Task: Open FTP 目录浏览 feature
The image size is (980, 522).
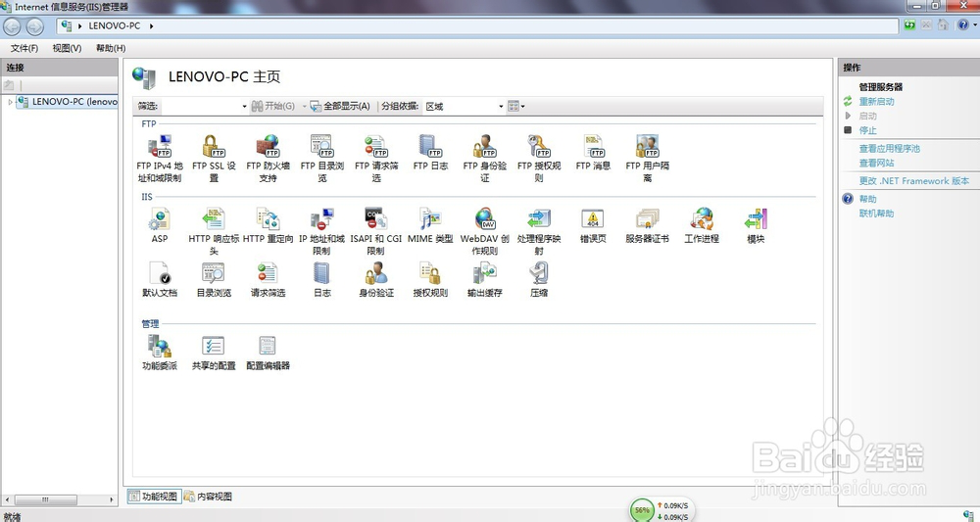Action: (321, 159)
